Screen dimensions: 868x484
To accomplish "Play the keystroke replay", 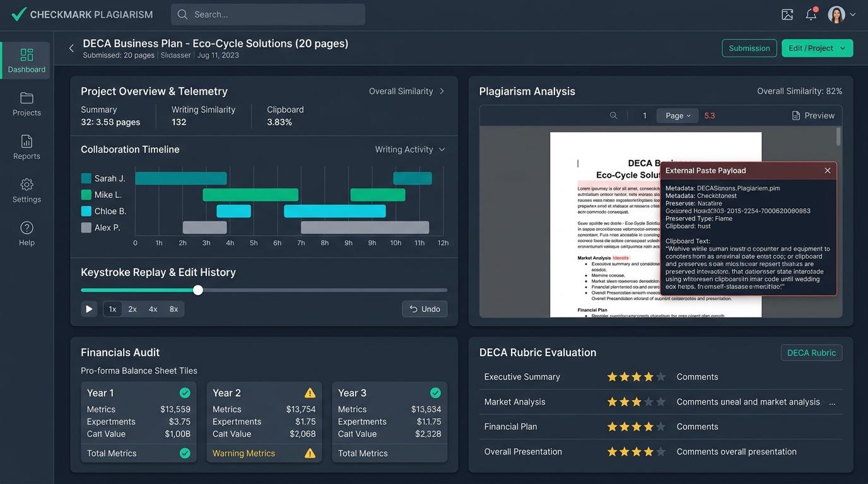I will [x=89, y=309].
